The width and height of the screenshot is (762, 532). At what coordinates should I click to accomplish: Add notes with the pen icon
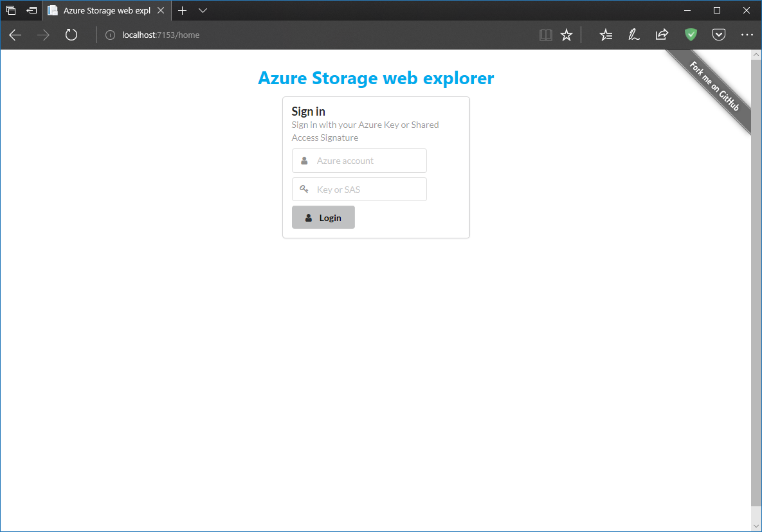[x=633, y=35]
